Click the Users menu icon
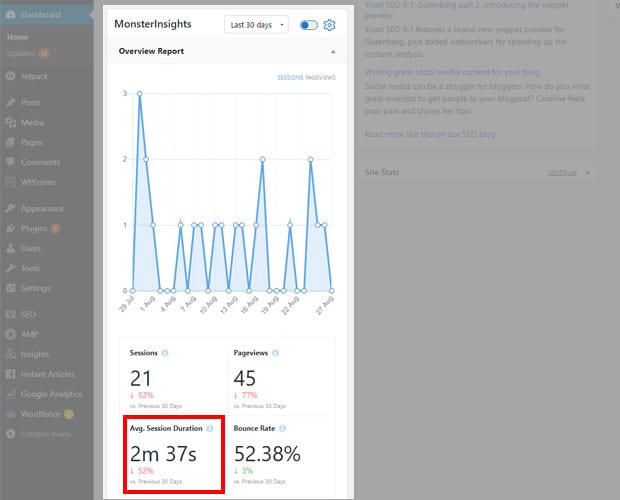This screenshot has width=620, height=500. pyautogui.click(x=11, y=248)
